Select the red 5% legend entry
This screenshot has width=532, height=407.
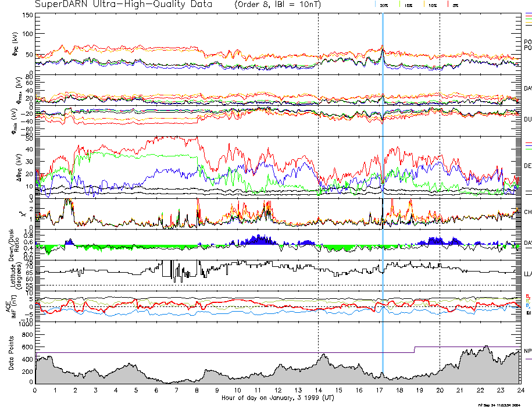tap(454, 5)
